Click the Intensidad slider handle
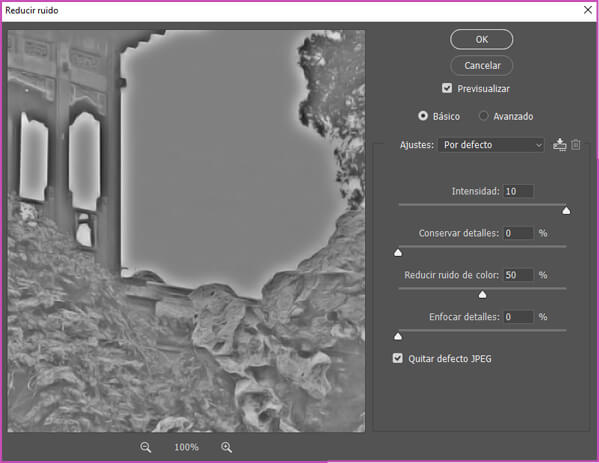The image size is (599, 463). pos(566,210)
